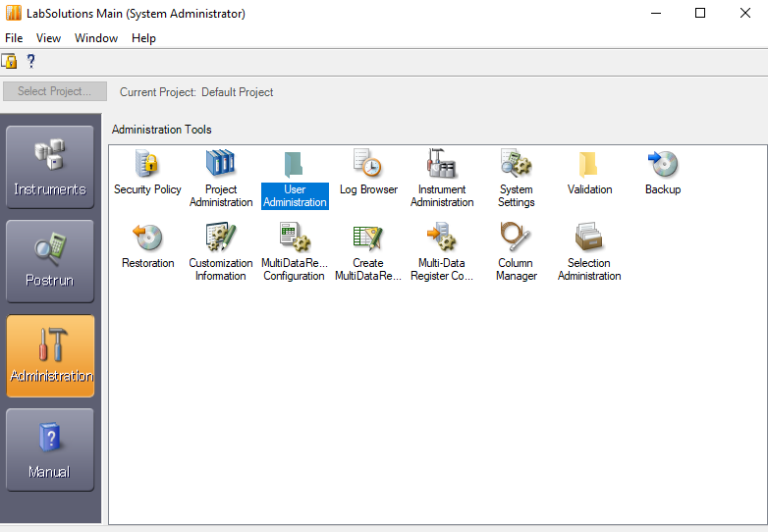This screenshot has height=532, width=768.
Task: Maximize the LabSolutions Main window
Action: tap(700, 13)
